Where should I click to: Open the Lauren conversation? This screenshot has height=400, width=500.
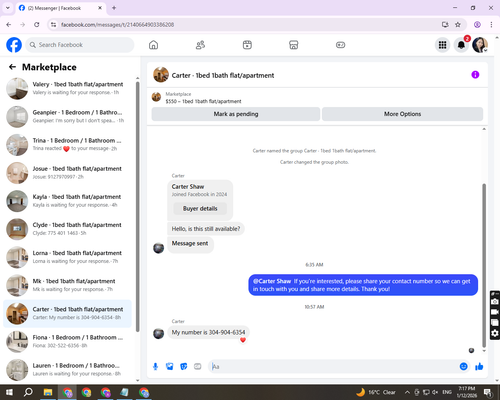68,370
